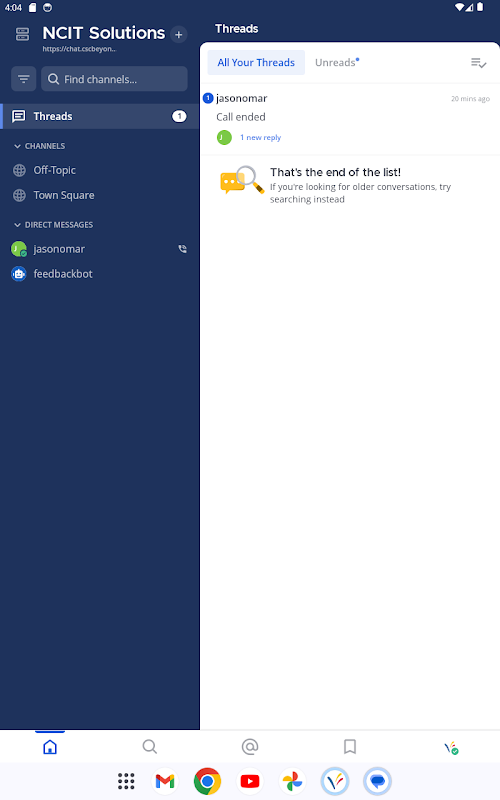Mark all threads as read icon
The height and width of the screenshot is (800, 500).
478,63
